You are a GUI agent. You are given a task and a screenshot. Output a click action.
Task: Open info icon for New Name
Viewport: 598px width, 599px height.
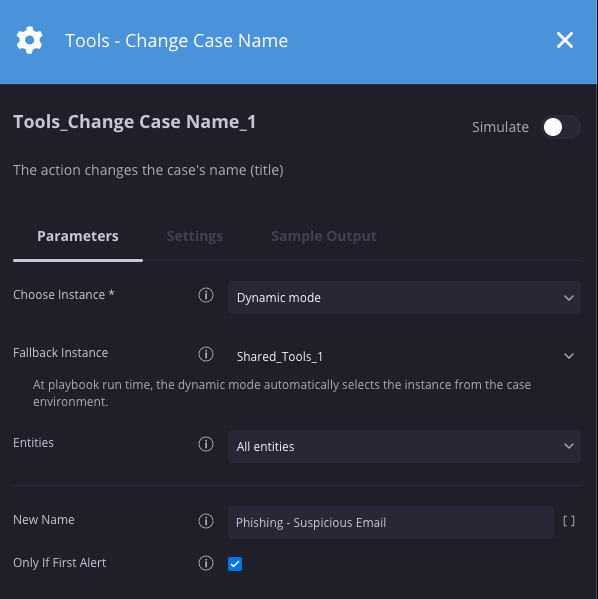pos(206,521)
